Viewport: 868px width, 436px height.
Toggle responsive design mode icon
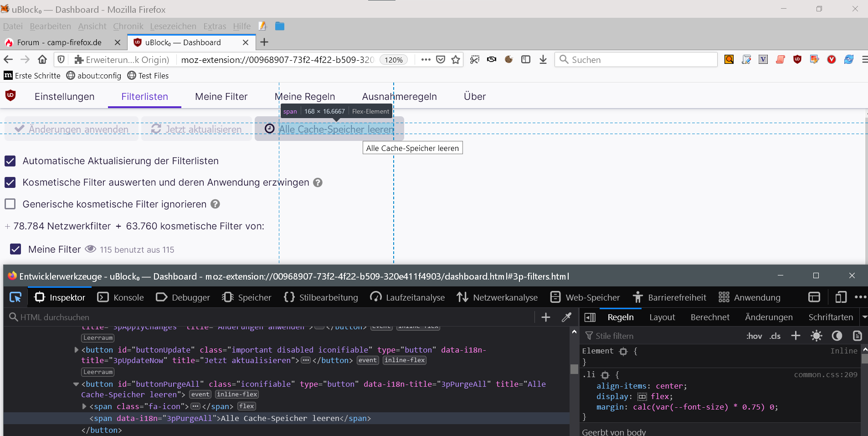click(841, 297)
